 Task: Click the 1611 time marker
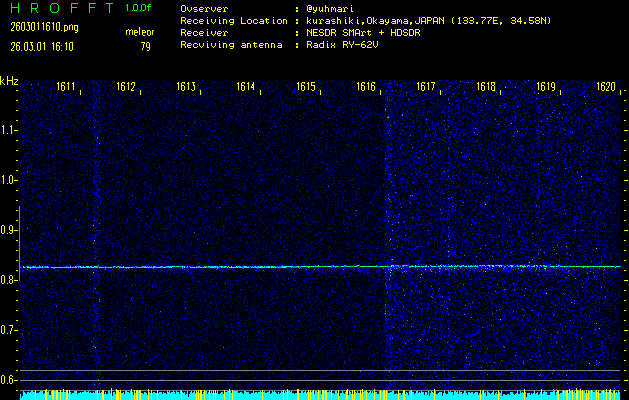67,88
